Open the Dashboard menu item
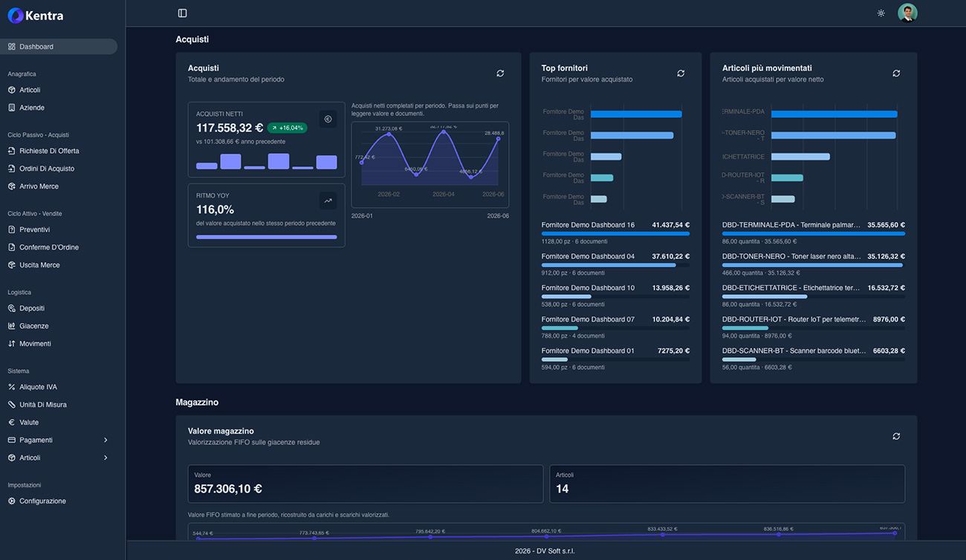Screen dimensions: 966x560 click(59, 47)
